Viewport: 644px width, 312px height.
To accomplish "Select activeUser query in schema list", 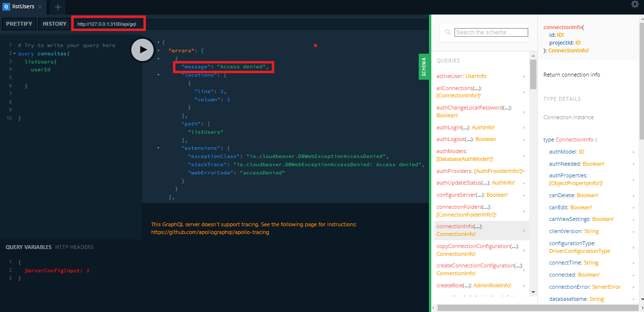I will click(481, 77).
